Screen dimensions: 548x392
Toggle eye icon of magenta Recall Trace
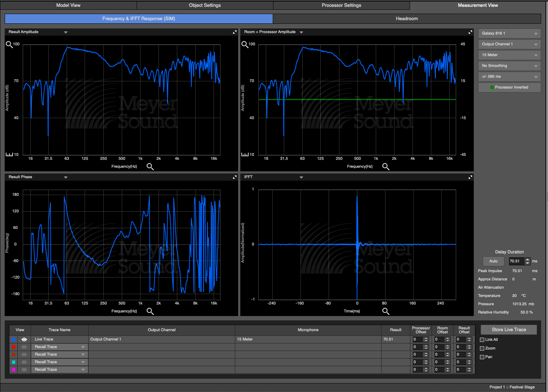coord(24,370)
